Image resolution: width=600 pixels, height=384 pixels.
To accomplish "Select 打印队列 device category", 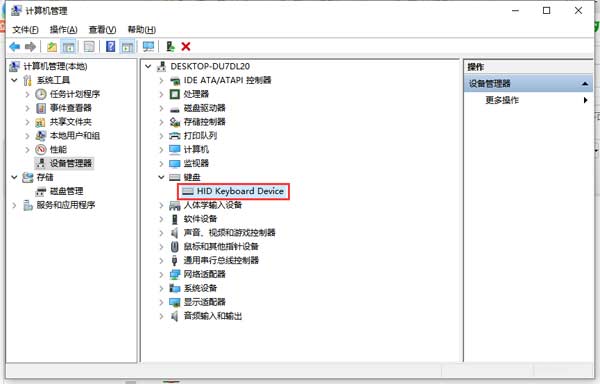I will (x=200, y=136).
